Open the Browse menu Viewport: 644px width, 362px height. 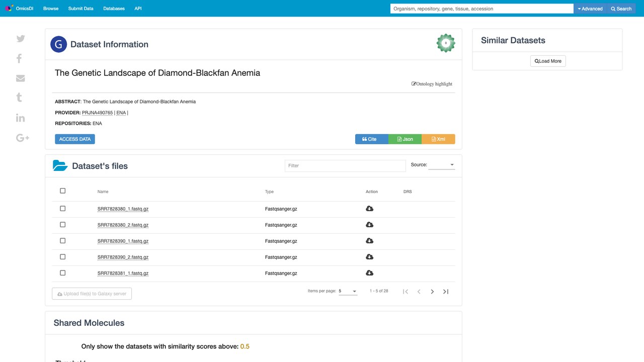click(51, 9)
